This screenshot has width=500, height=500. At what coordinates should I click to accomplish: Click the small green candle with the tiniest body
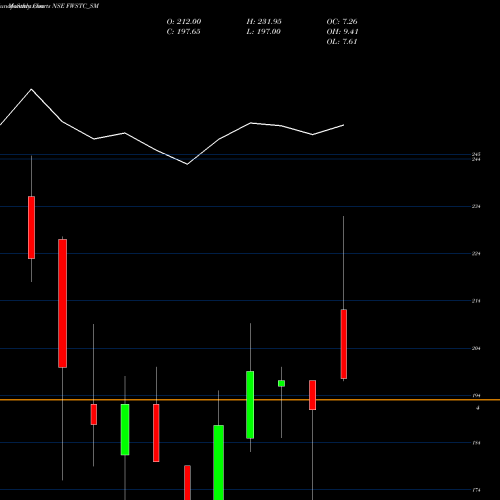[281, 383]
